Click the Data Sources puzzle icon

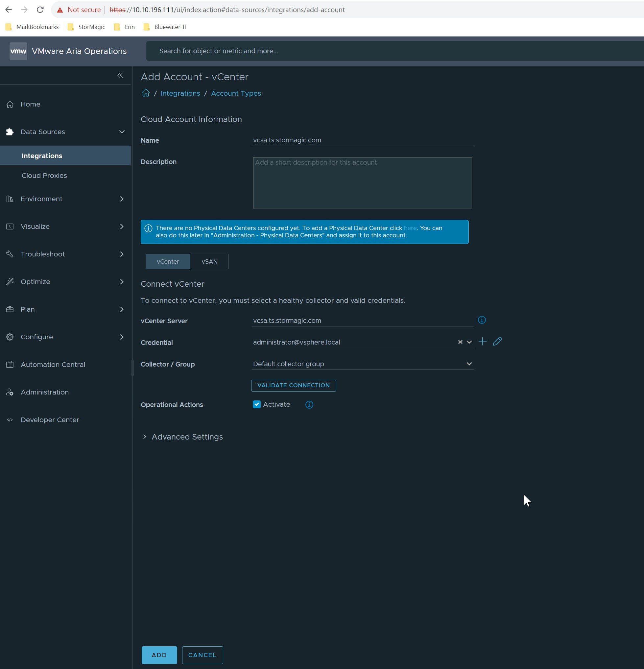click(10, 132)
